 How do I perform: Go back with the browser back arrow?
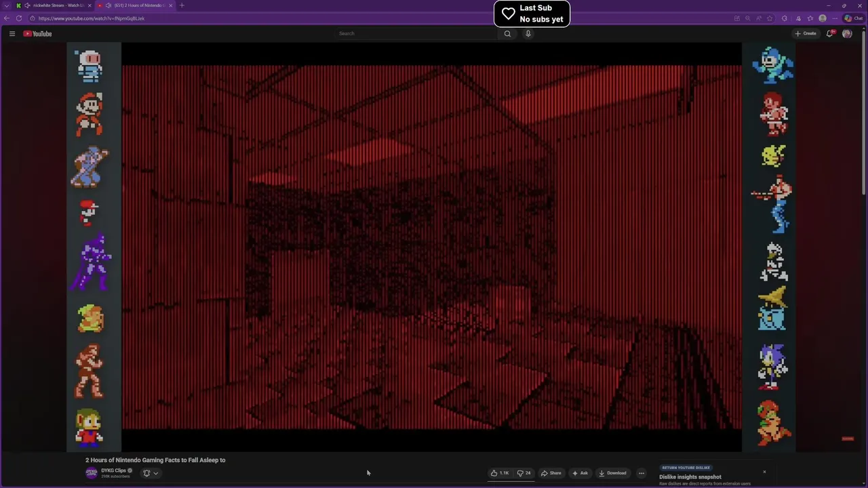tap(7, 18)
